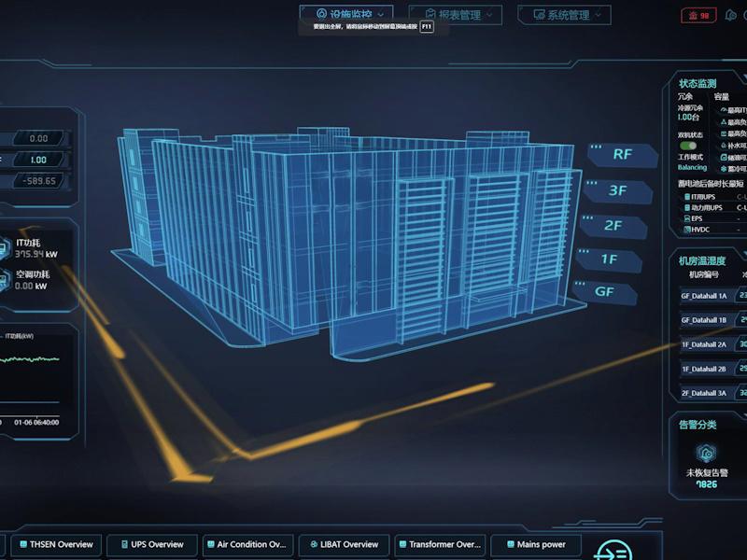The image size is (747, 560).
Task: Click the THSEN Overview tab icon
Action: [22, 544]
